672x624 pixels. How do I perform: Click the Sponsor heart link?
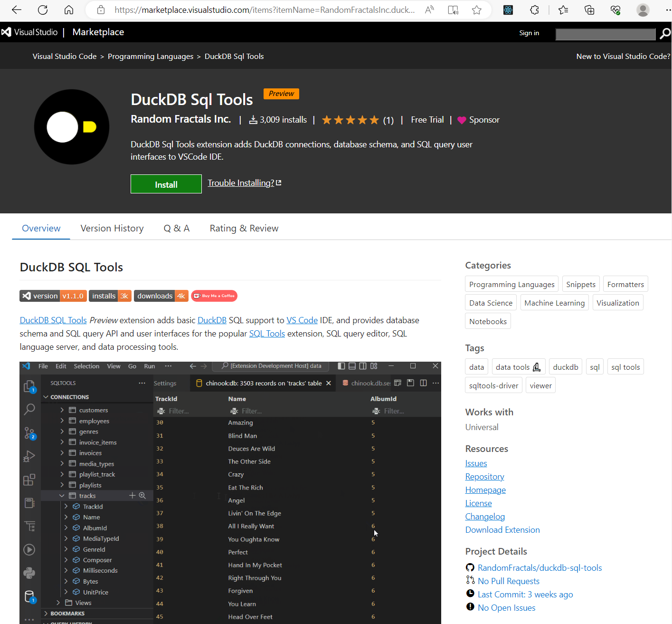[x=479, y=120]
